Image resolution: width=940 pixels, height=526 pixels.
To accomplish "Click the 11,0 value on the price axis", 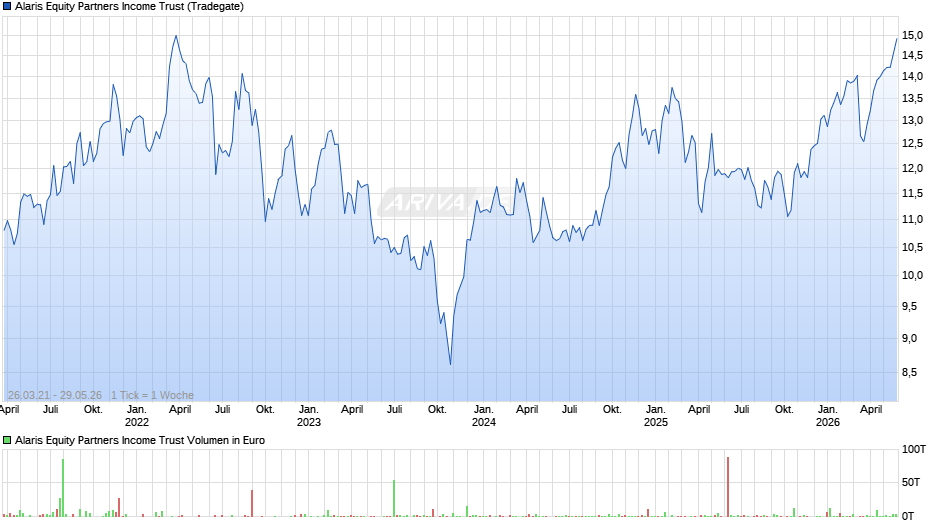I will 912,220.
